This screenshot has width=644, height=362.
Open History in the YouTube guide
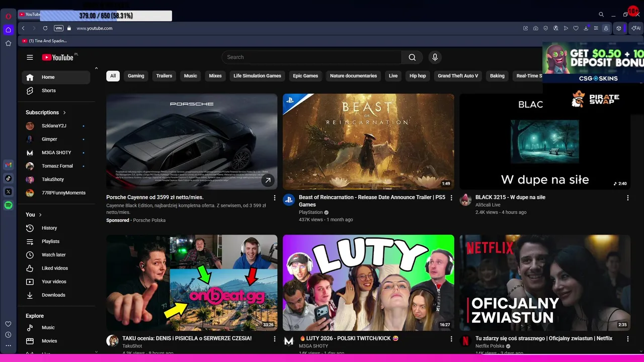click(x=56, y=228)
